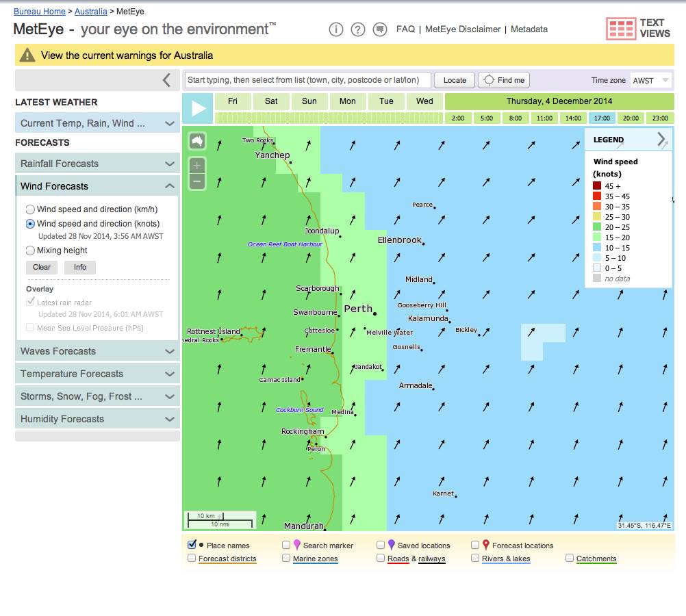Expand the Rainfall Forecasts section
The height and width of the screenshot is (616, 686).
coord(97,164)
